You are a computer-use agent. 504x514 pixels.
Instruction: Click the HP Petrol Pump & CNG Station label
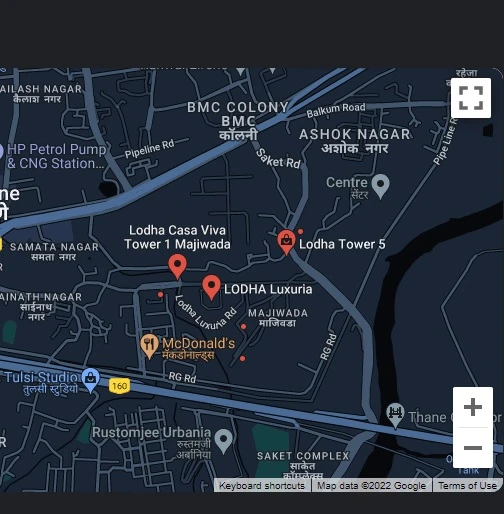tap(56, 156)
